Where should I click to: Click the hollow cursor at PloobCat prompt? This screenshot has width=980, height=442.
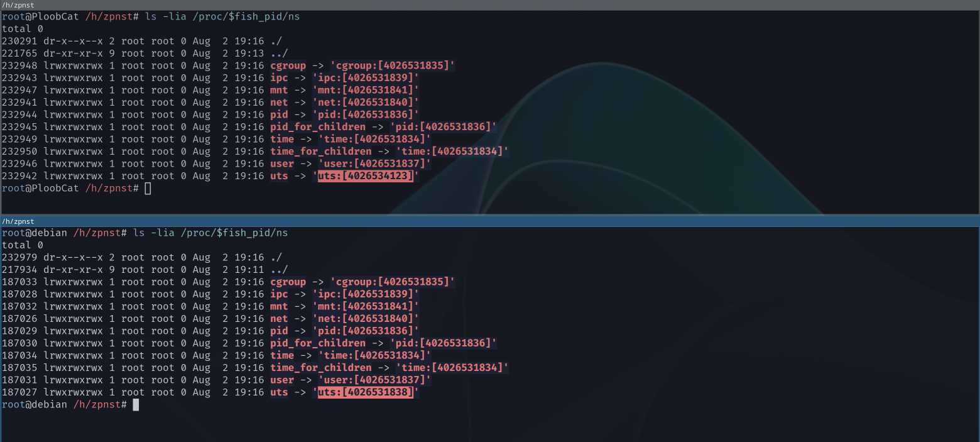(x=148, y=188)
